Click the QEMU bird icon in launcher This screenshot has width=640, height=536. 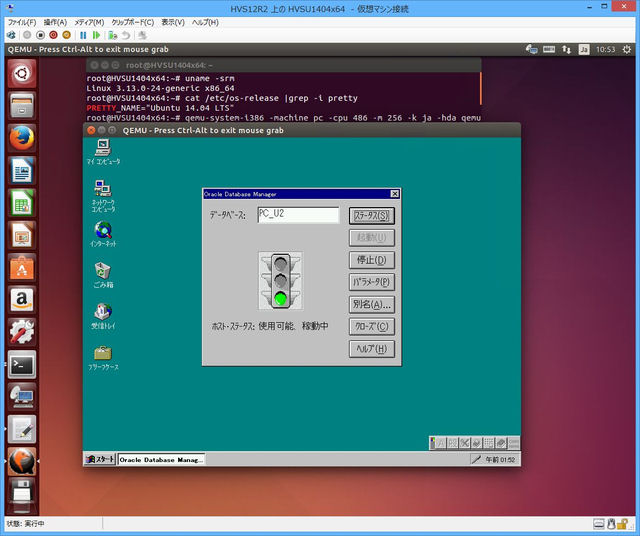click(x=22, y=461)
